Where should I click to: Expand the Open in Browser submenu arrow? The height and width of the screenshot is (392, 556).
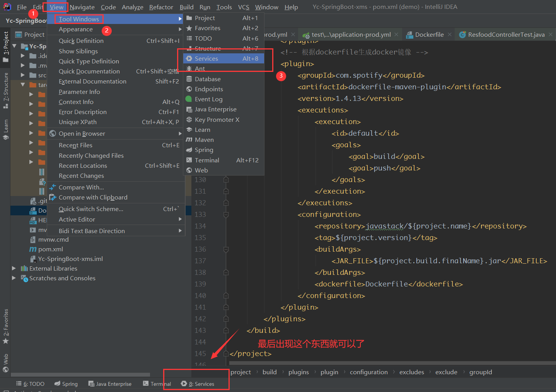[x=180, y=133]
